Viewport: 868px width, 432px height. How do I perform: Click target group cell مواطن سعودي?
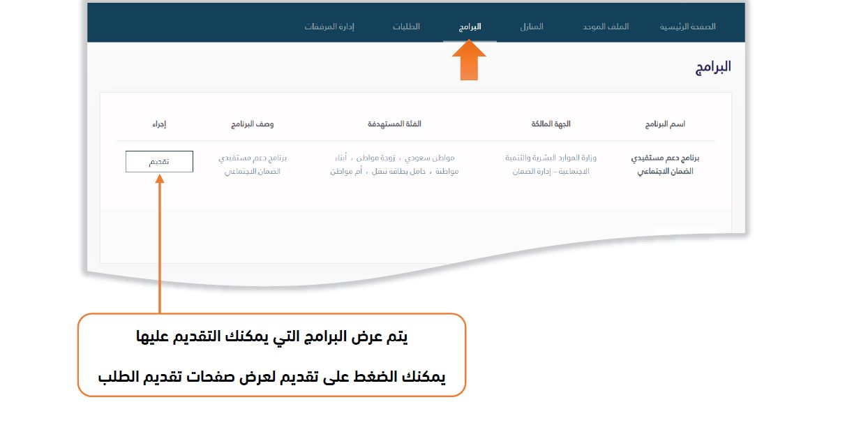[x=394, y=165]
